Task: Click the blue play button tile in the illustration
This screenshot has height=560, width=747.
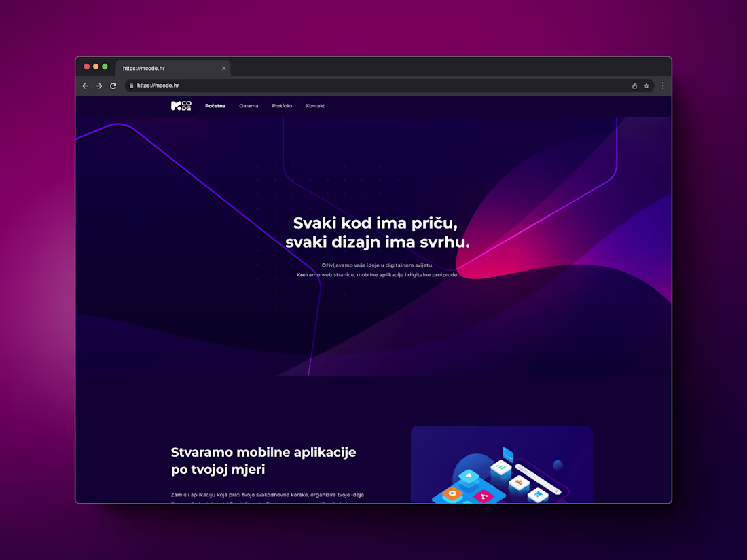Action: point(469,474)
